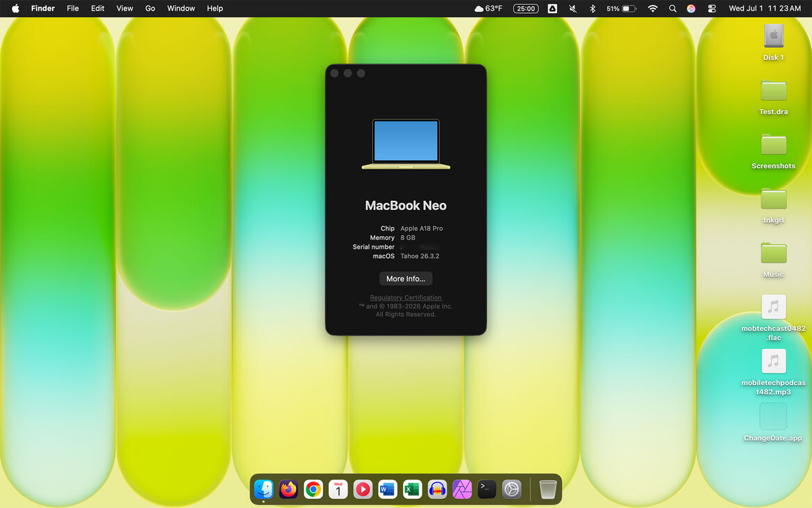Open Control Center from menu bar
Image resolution: width=812 pixels, height=508 pixels.
tap(712, 8)
